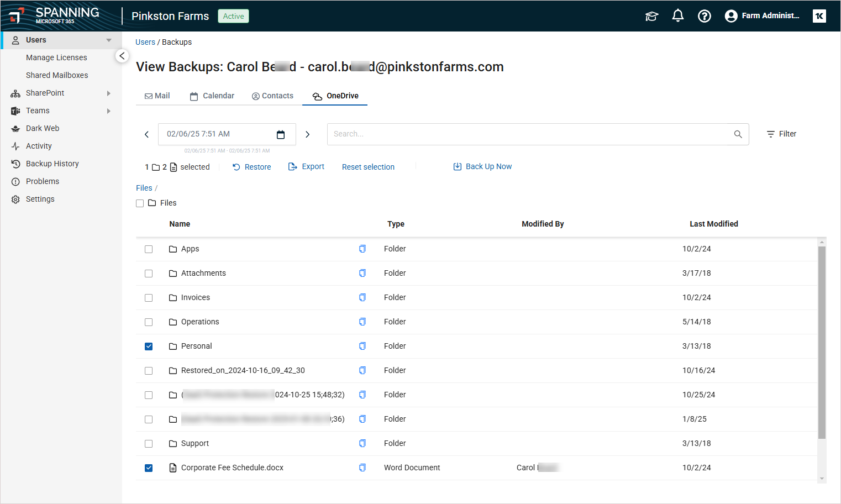Collapse the Users section arrow
Viewport: 841px width, 504px height.
click(109, 40)
